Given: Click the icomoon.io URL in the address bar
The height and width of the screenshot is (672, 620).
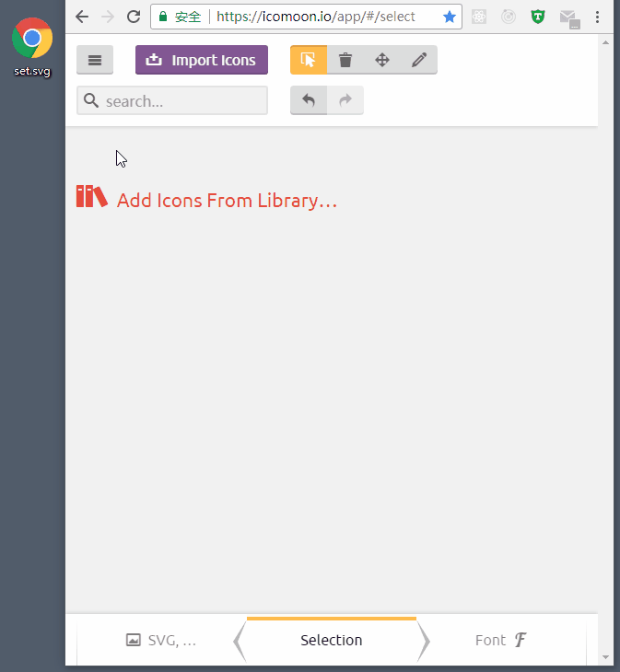Looking at the screenshot, I should coord(316,17).
